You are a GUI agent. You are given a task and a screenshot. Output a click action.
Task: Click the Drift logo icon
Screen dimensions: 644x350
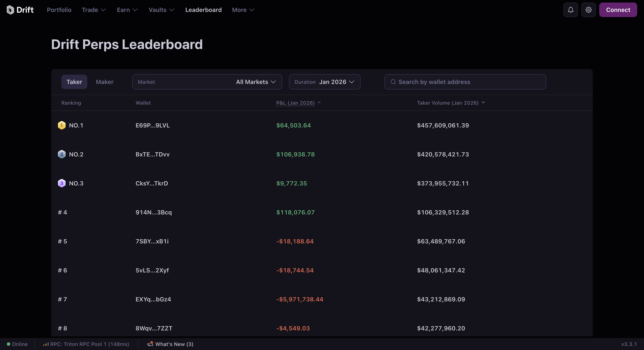point(10,10)
